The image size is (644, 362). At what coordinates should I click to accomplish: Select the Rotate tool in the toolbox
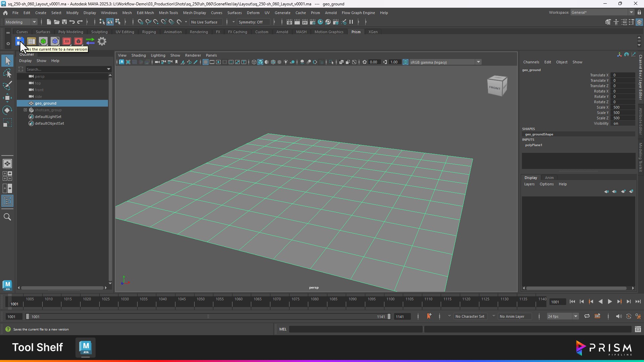pyautogui.click(x=7, y=110)
